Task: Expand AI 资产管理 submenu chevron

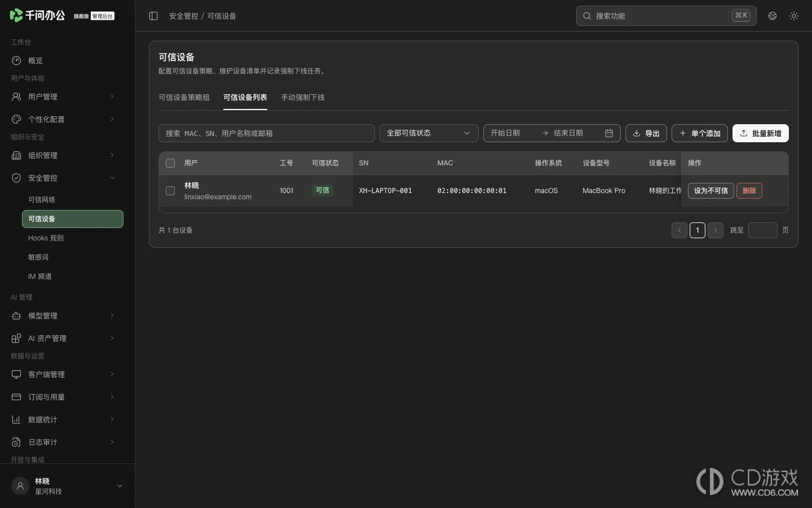Action: pos(112,338)
